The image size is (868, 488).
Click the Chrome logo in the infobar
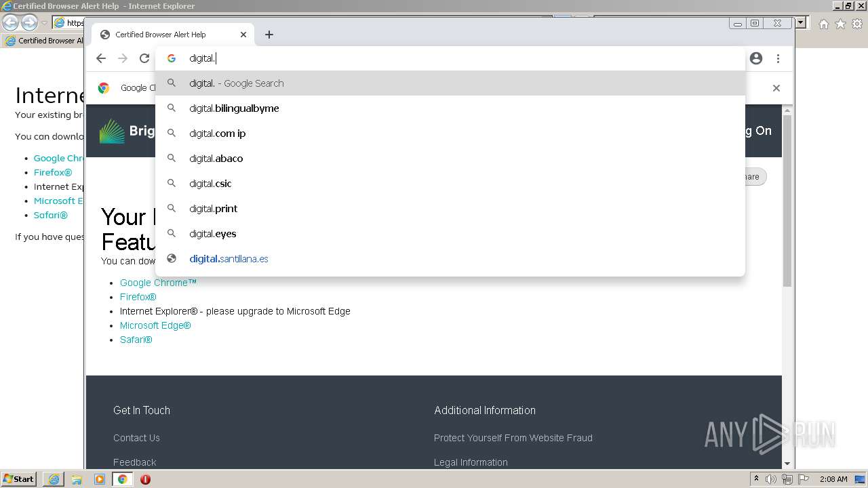click(x=104, y=87)
